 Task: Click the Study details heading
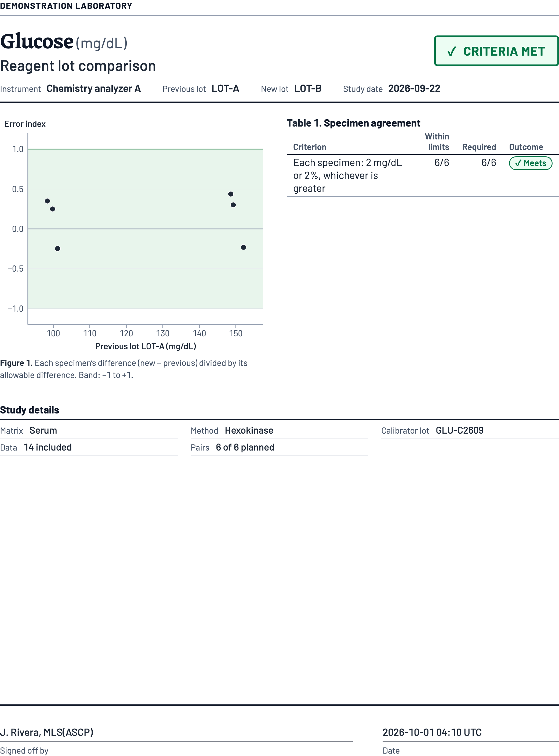click(x=30, y=410)
